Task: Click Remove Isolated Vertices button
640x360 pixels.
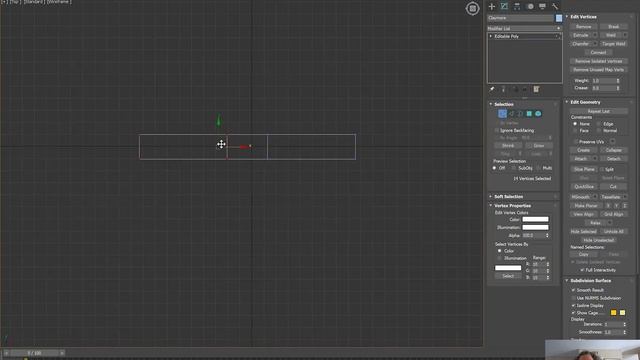Action: tap(598, 61)
